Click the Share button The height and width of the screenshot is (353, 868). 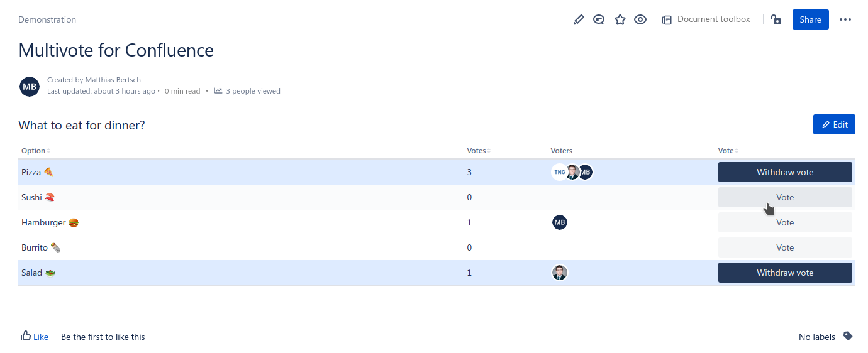pyautogui.click(x=810, y=19)
